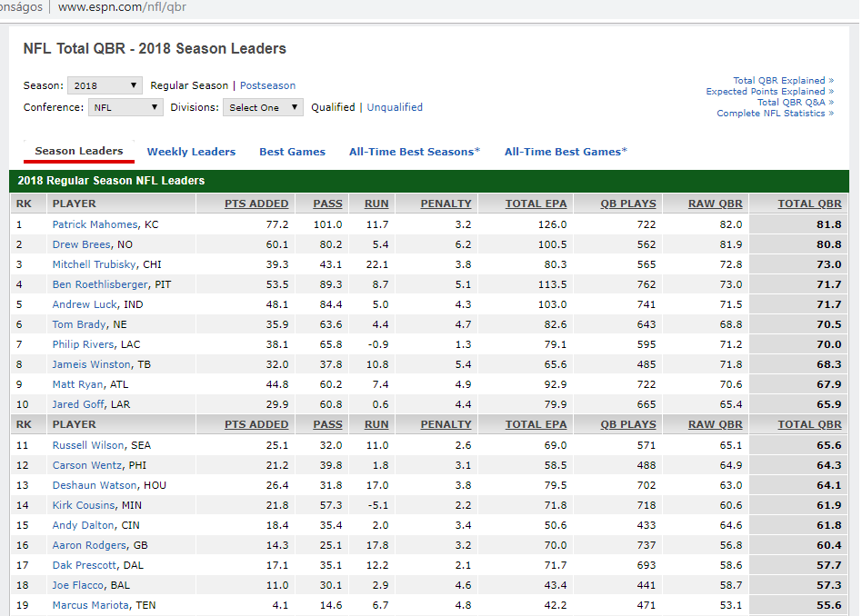Viewport: 862px width, 616px height.
Task: Switch to Postseason view
Action: point(267,85)
